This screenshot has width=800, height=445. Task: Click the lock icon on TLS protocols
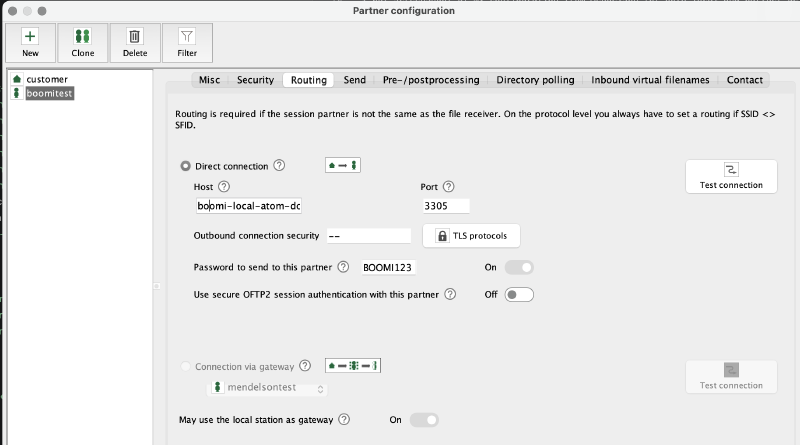(x=442, y=236)
